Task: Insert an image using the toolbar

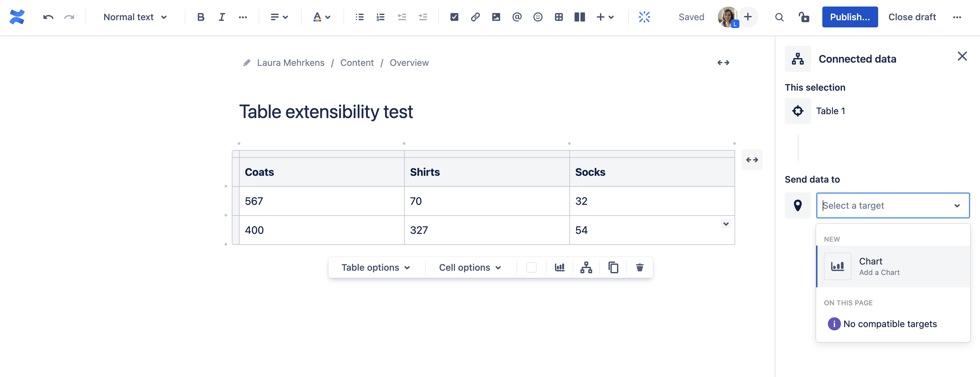Action: (x=496, y=17)
